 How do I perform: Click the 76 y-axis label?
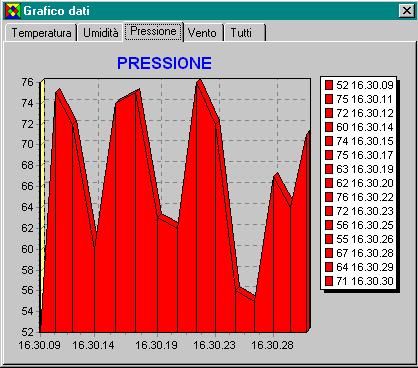click(x=28, y=82)
